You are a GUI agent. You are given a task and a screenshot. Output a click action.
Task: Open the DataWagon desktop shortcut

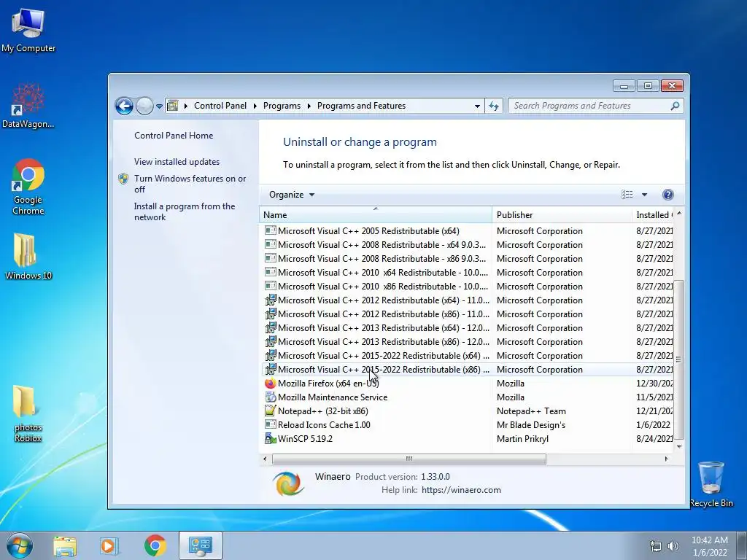point(28,106)
